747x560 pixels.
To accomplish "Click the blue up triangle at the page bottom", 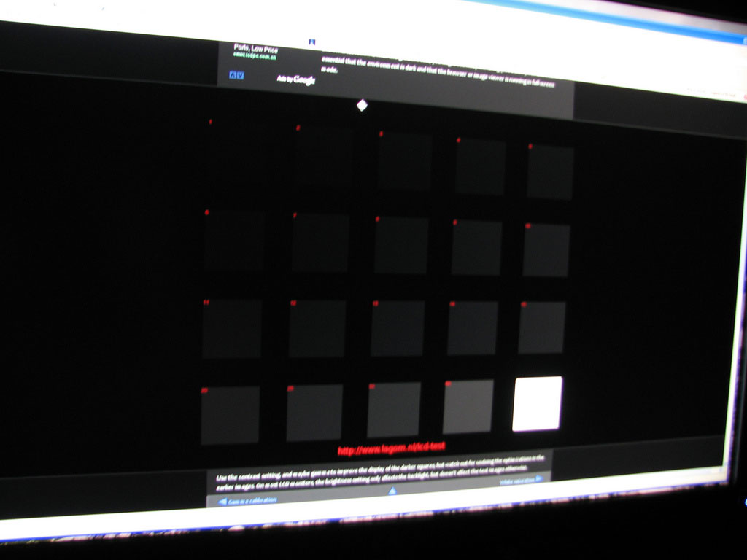I will coord(392,491).
